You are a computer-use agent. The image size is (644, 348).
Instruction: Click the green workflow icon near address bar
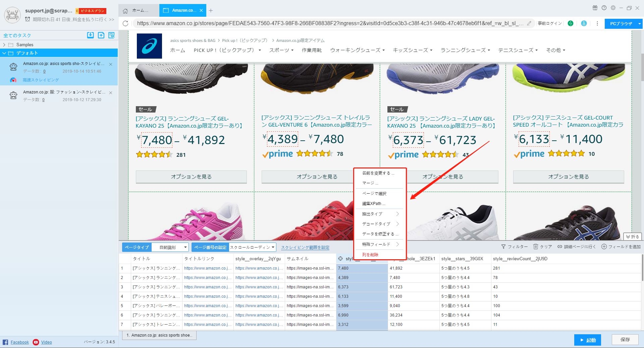coord(571,23)
